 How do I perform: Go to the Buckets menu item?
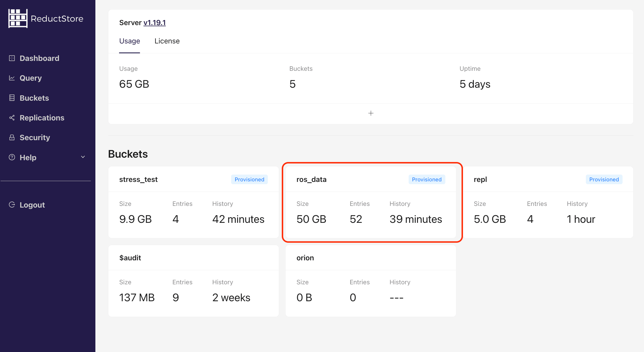34,98
